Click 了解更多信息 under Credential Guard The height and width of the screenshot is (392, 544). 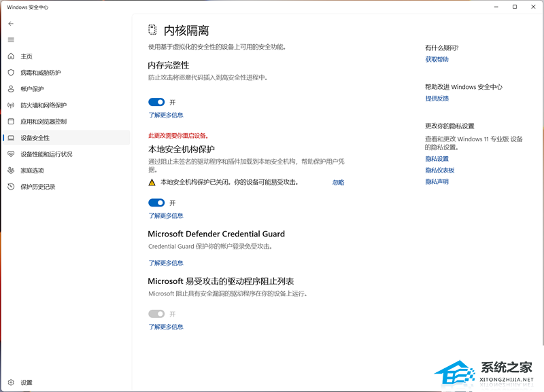166,263
